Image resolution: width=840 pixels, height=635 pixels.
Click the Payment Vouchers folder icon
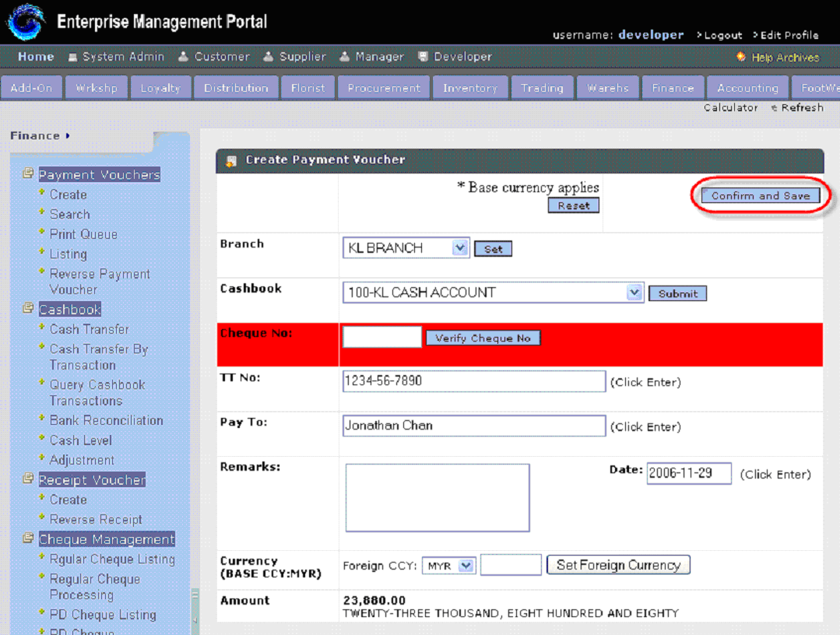[29, 173]
